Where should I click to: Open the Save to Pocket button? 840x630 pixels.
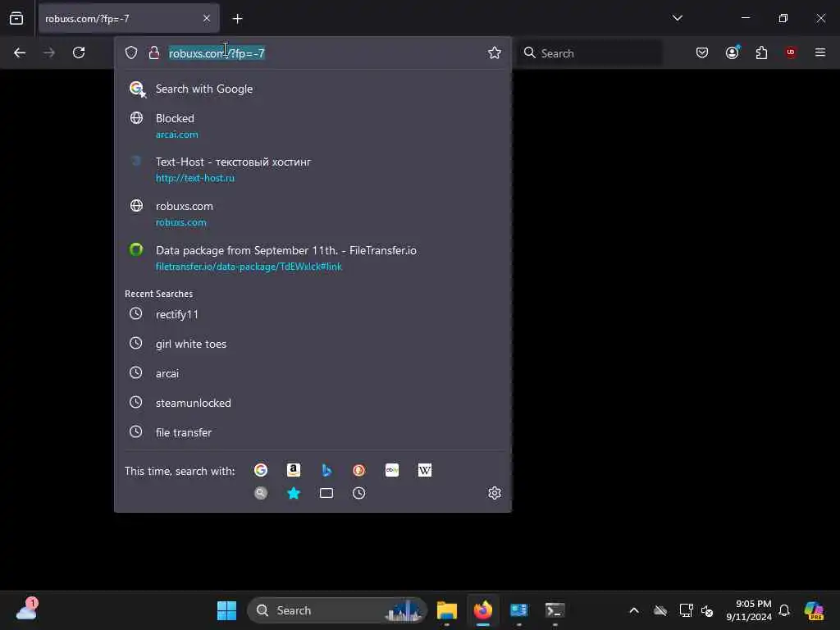coord(702,52)
